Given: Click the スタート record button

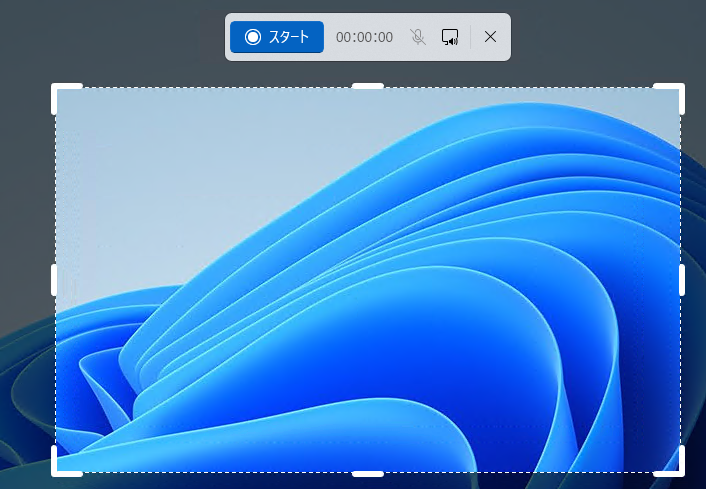Looking at the screenshot, I should 277,37.
